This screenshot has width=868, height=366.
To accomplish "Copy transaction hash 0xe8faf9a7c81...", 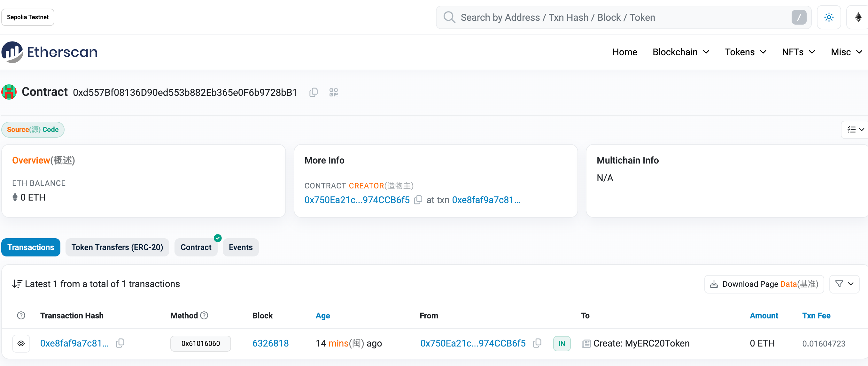I will 120,343.
